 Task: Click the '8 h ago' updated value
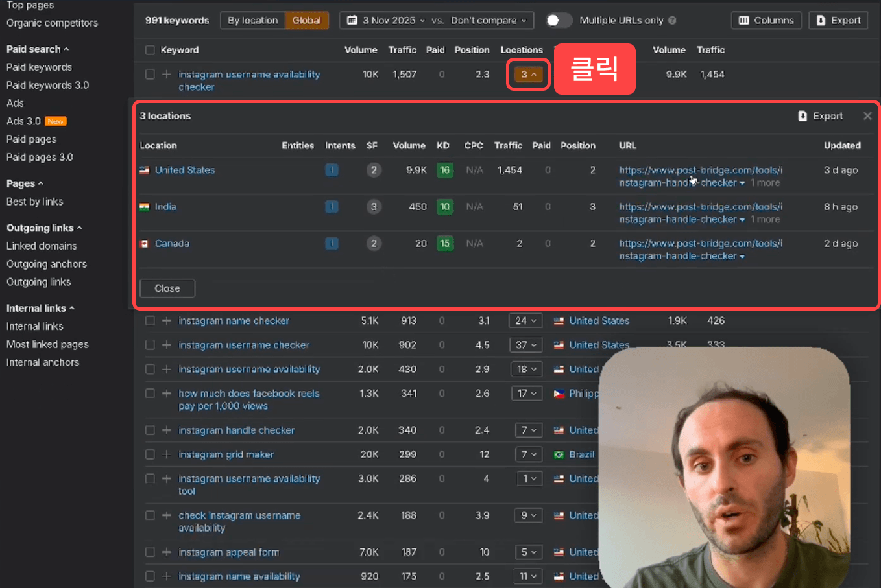(x=841, y=207)
